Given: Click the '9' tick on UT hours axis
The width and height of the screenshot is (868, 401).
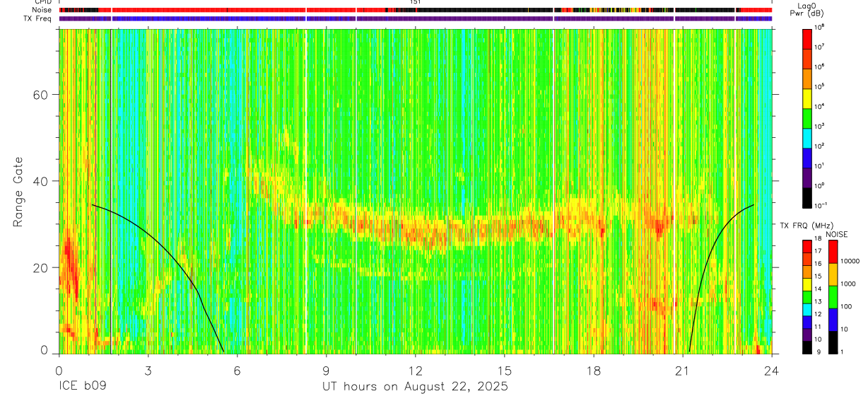Looking at the screenshot, I should click(x=326, y=370).
